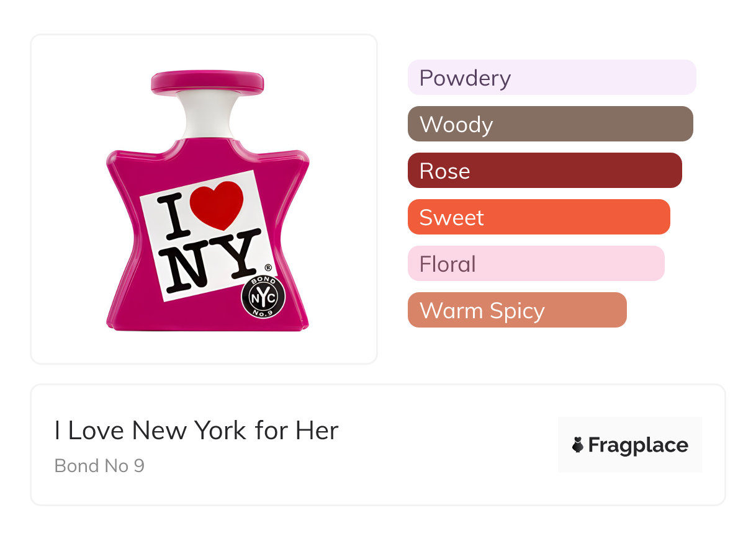Click the black letter I on the label

[x=171, y=217]
